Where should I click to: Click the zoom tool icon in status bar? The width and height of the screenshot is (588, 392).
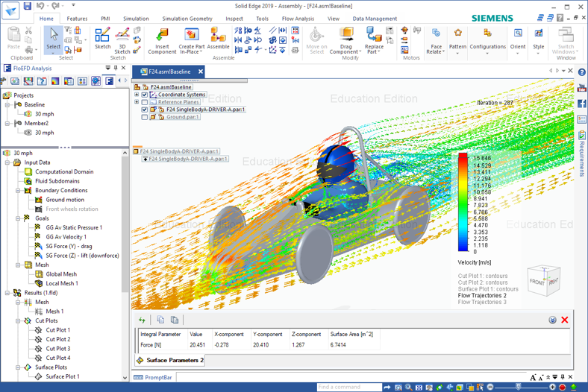pos(408,387)
